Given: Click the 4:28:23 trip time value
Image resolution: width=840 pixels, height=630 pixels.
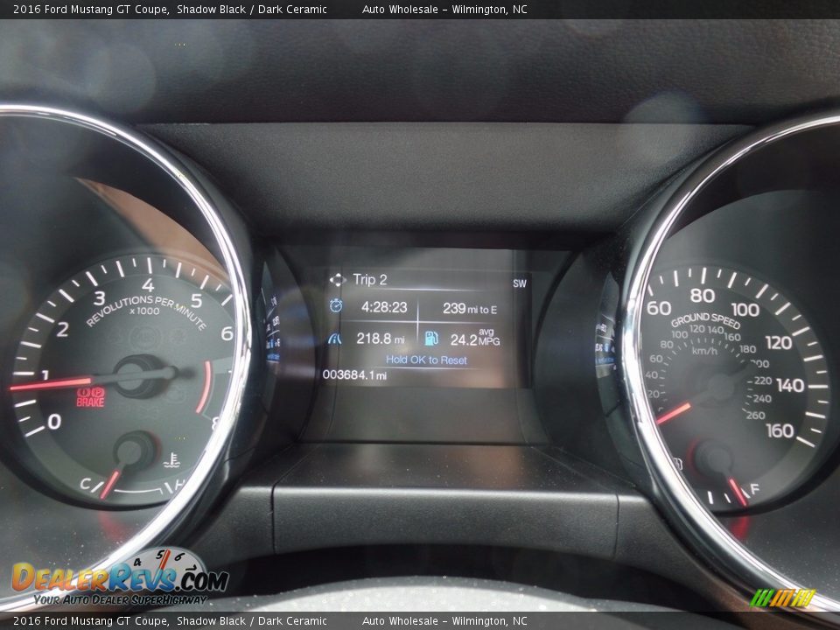Looking at the screenshot, I should coord(384,307).
